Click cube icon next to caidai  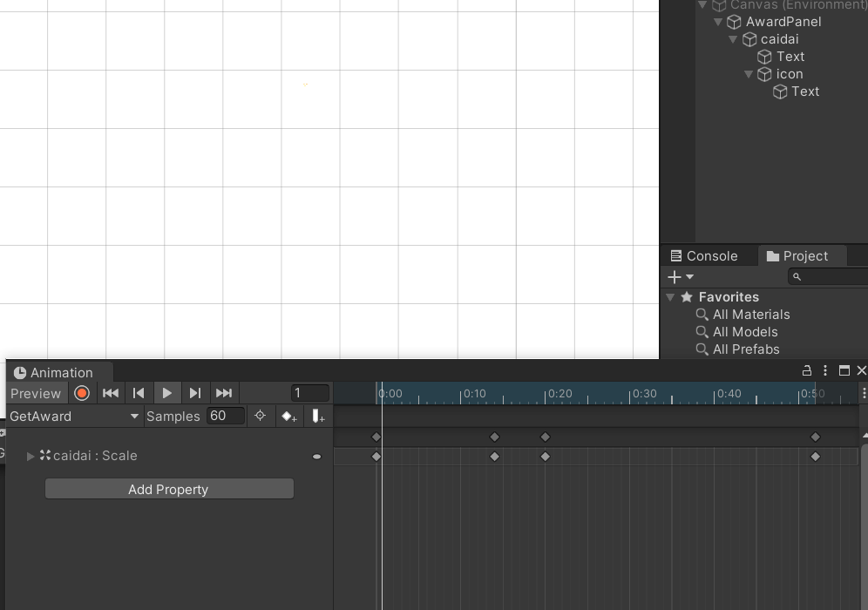749,39
